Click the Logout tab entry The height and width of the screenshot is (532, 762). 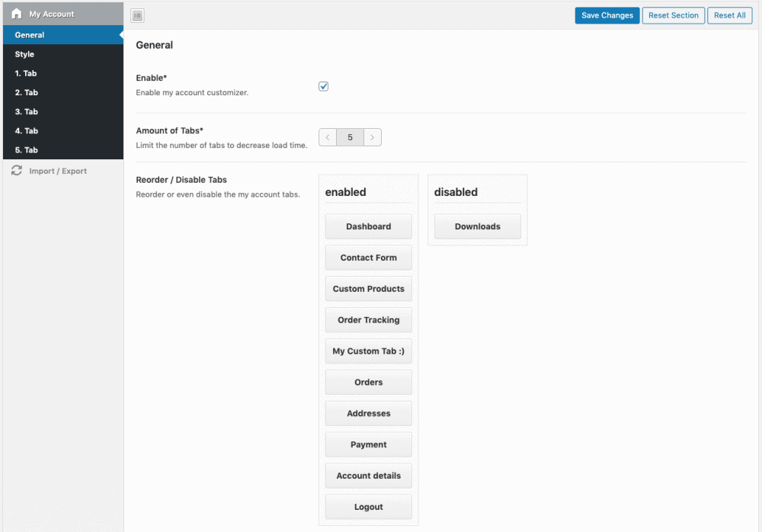[x=368, y=506]
